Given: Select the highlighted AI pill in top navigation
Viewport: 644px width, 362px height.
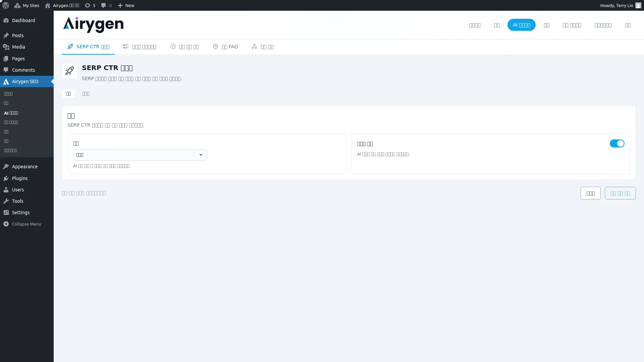Looking at the screenshot, I should click(521, 25).
